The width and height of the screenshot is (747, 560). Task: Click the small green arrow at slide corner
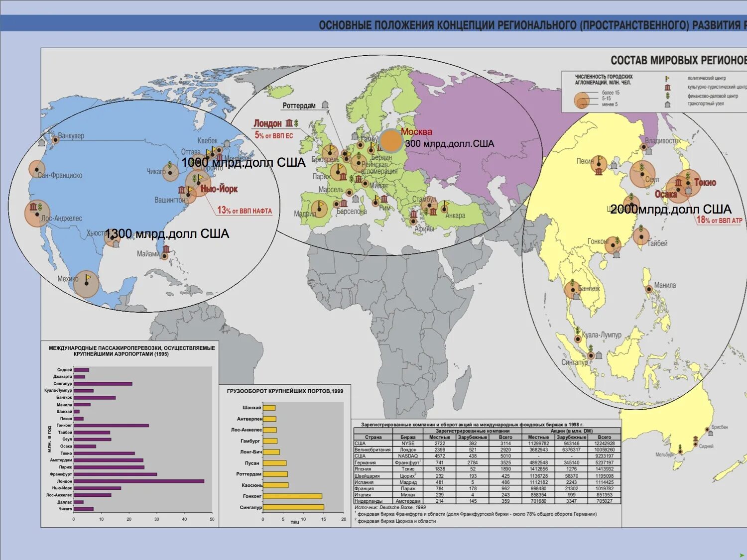pos(742,555)
